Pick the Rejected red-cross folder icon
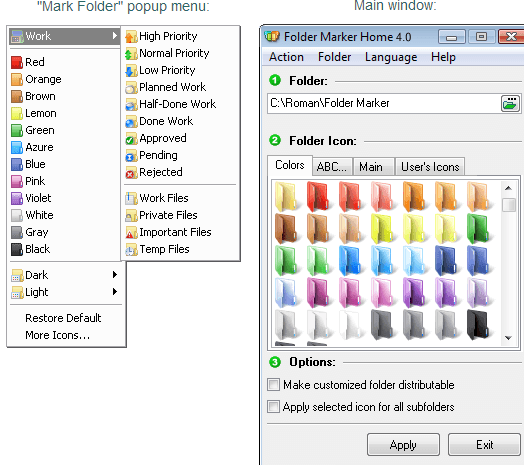 coord(131,173)
